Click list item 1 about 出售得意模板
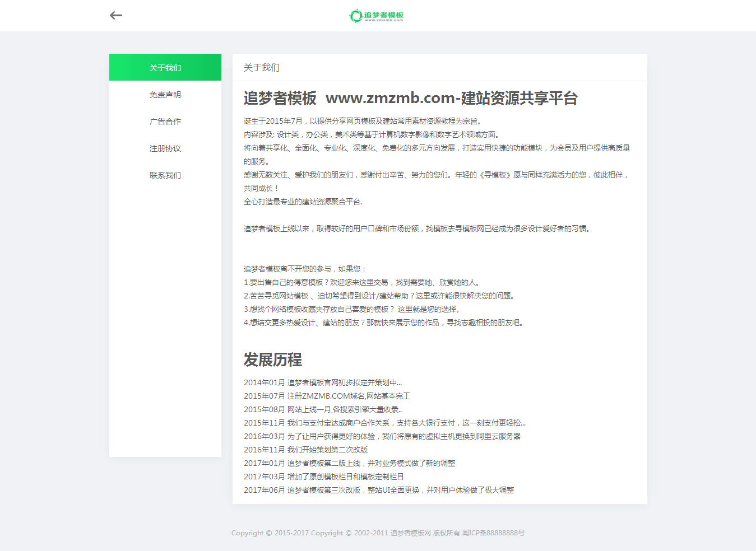 click(x=363, y=282)
